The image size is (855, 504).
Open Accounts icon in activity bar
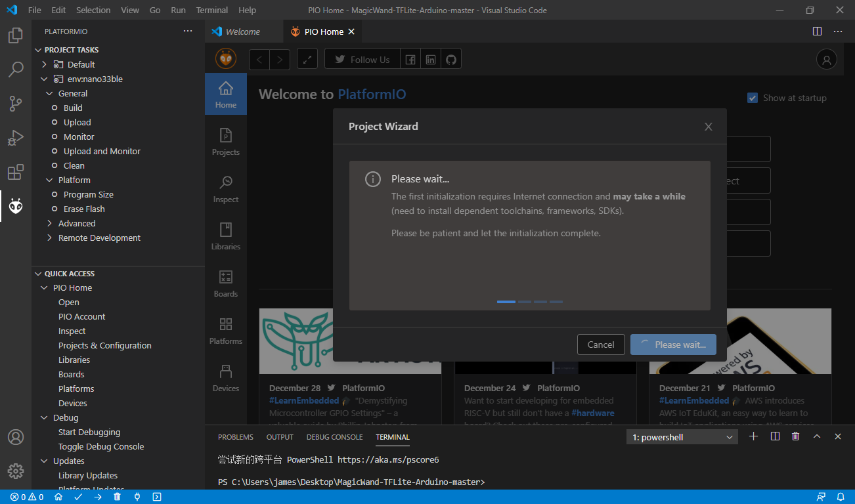click(16, 437)
